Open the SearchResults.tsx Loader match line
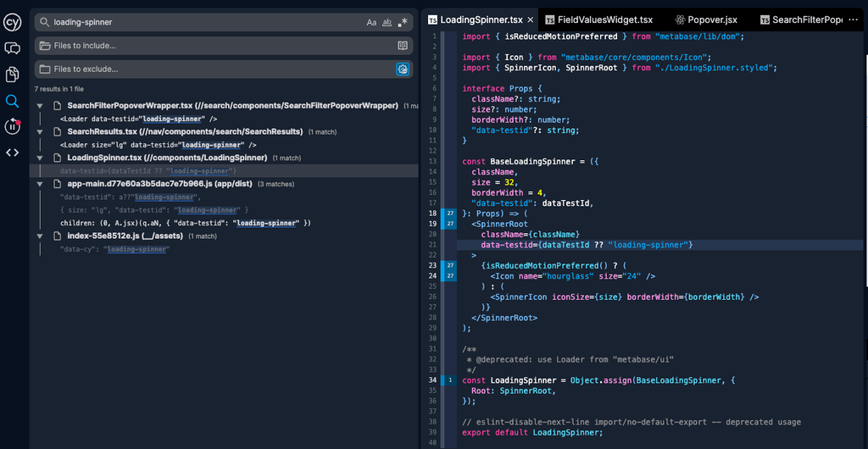868x449 pixels. coord(159,145)
